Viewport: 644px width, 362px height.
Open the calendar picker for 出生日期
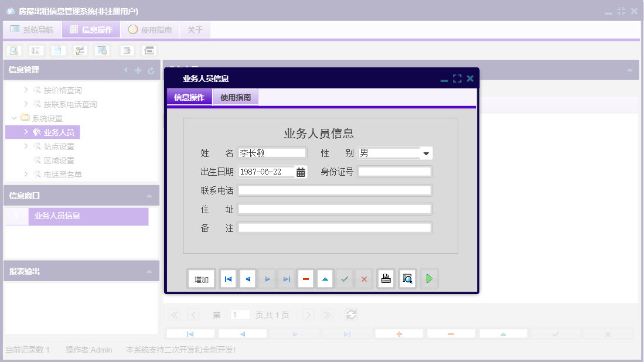pyautogui.click(x=300, y=171)
